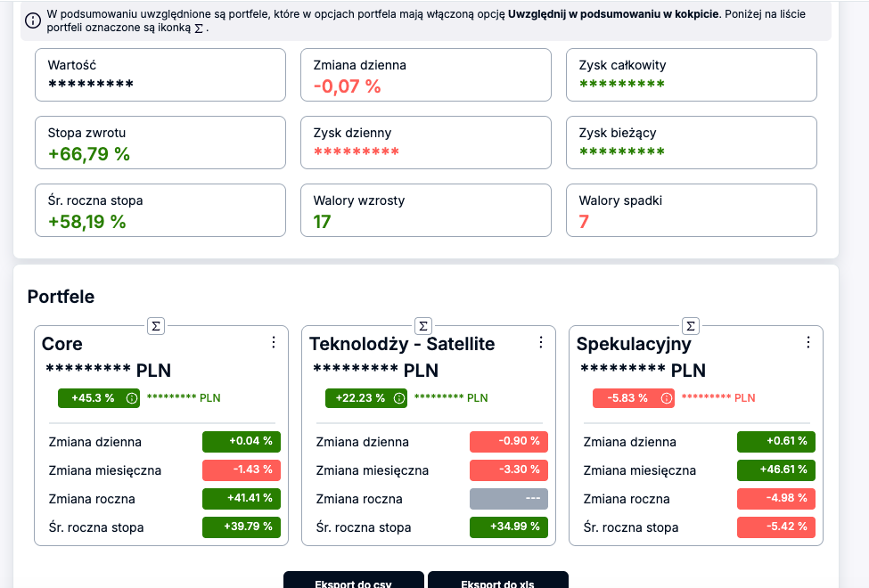Select the Stopa zwrotu +66,79 % card
Screen dimensions: 869x588
(x=160, y=143)
